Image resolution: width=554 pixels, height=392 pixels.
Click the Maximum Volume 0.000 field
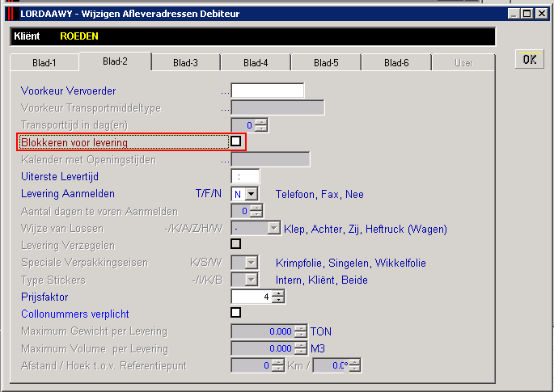[263, 348]
